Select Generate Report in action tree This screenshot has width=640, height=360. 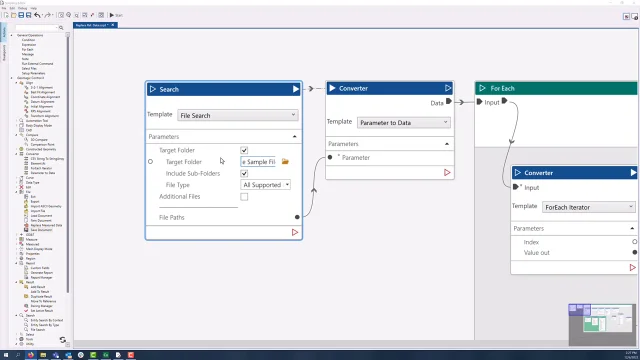pyautogui.click(x=42, y=273)
